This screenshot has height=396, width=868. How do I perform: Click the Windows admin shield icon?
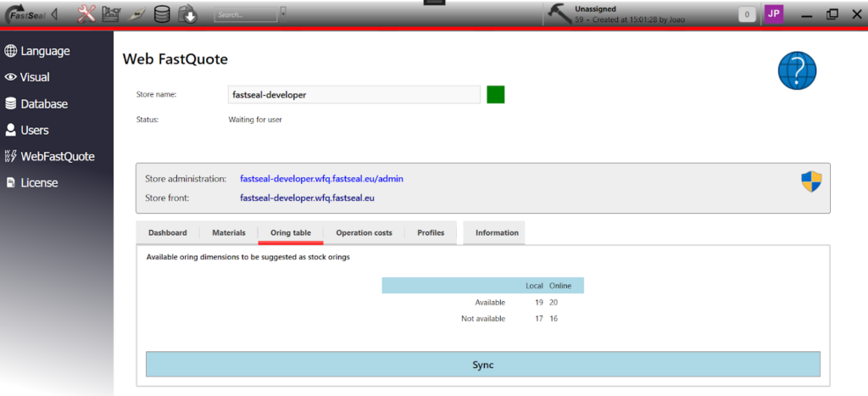pos(811,181)
